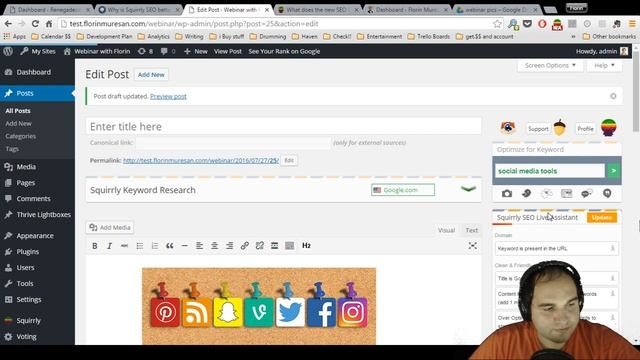Open the New content menu
This screenshot has height=360, width=640.
196,51
